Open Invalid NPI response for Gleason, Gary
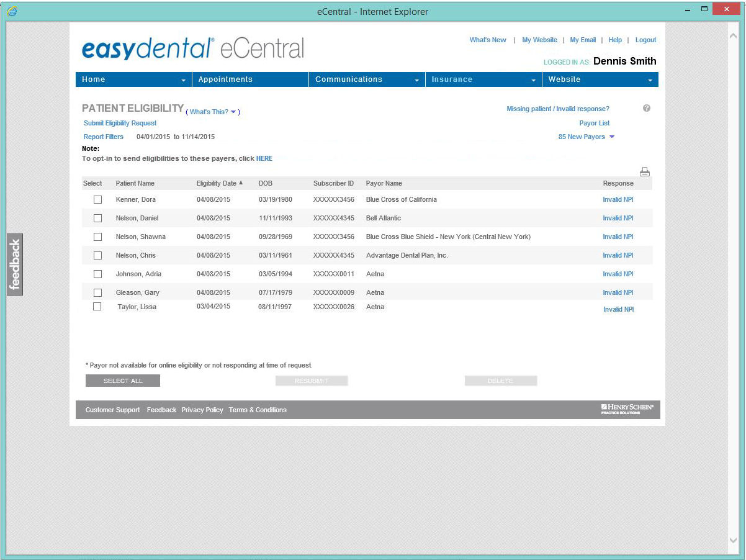This screenshot has height=560, width=746. pos(618,293)
